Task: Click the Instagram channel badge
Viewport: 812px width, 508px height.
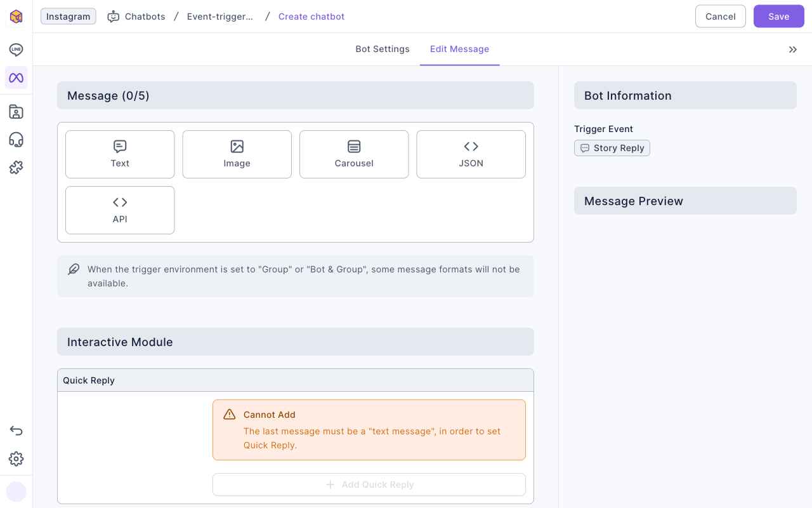Action: click(x=68, y=17)
